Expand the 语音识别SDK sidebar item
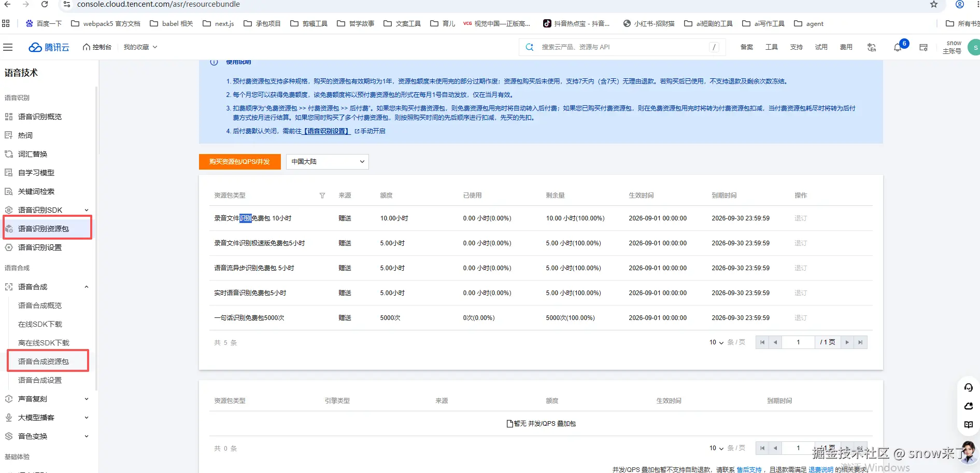This screenshot has width=980, height=473. (87, 210)
